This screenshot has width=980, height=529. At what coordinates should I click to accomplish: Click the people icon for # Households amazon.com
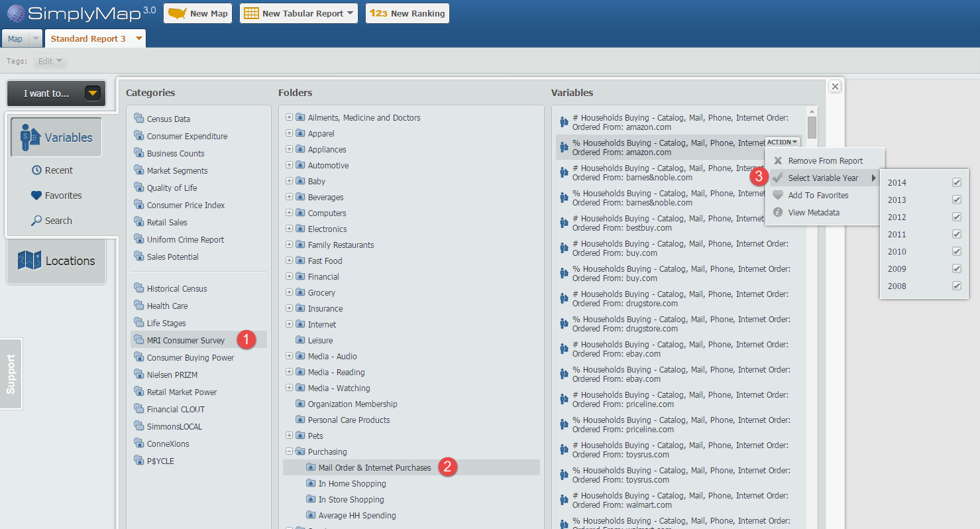click(564, 122)
